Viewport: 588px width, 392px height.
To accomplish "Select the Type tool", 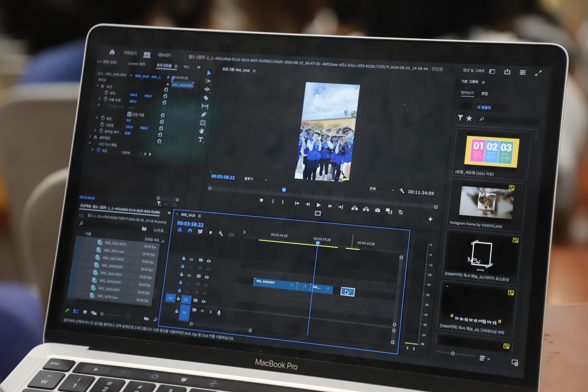I will (201, 140).
